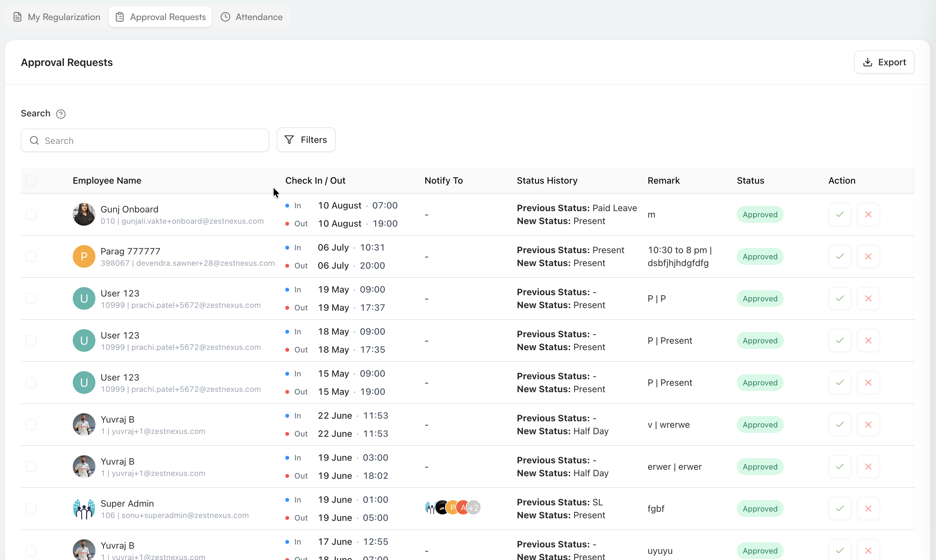Select all rows with the header checkbox

point(31,180)
